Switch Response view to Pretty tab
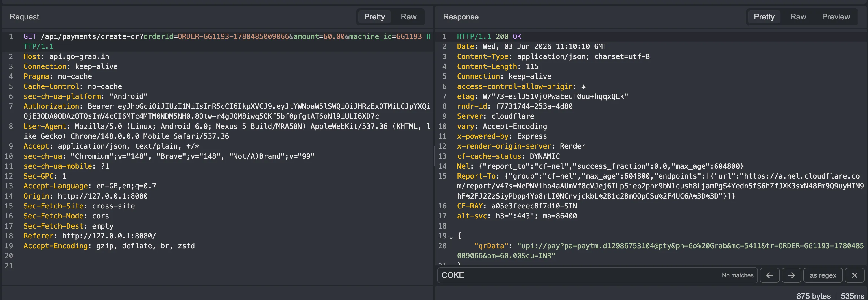The height and width of the screenshot is (300, 868). [764, 17]
